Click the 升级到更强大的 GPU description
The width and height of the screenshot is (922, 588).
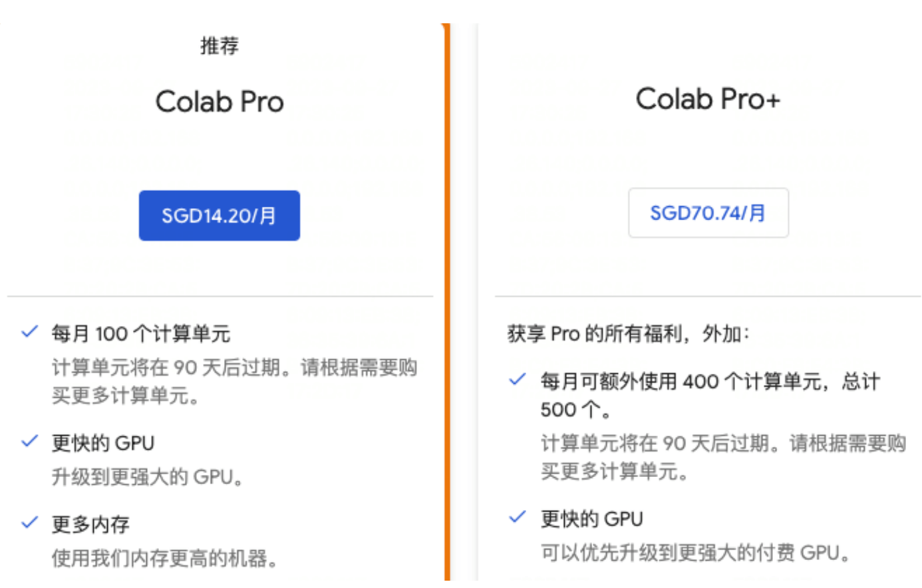coord(148,477)
